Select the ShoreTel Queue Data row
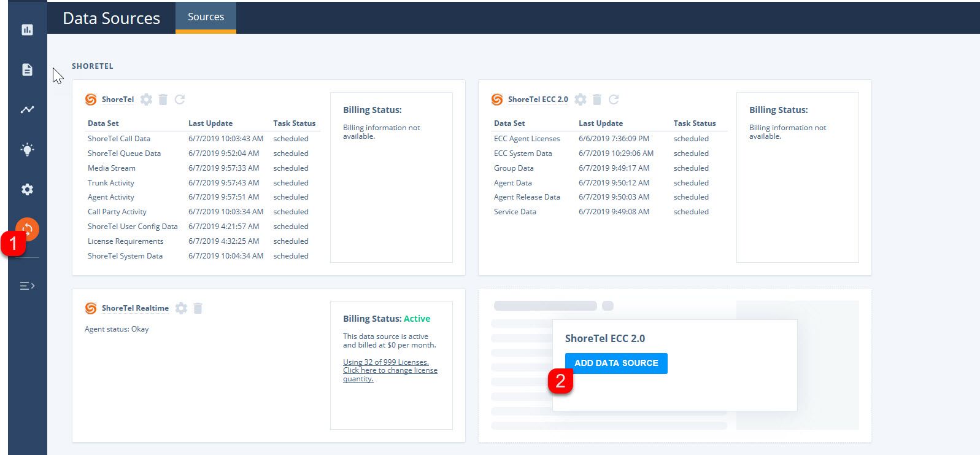Image resolution: width=980 pixels, height=455 pixels. point(203,154)
